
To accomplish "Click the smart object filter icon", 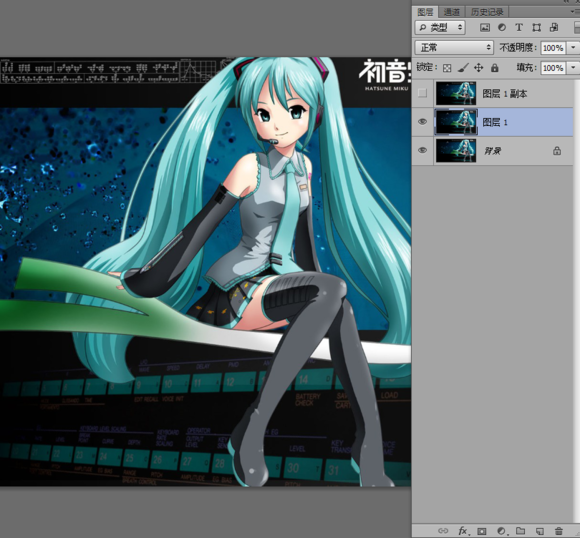I will 554,27.
